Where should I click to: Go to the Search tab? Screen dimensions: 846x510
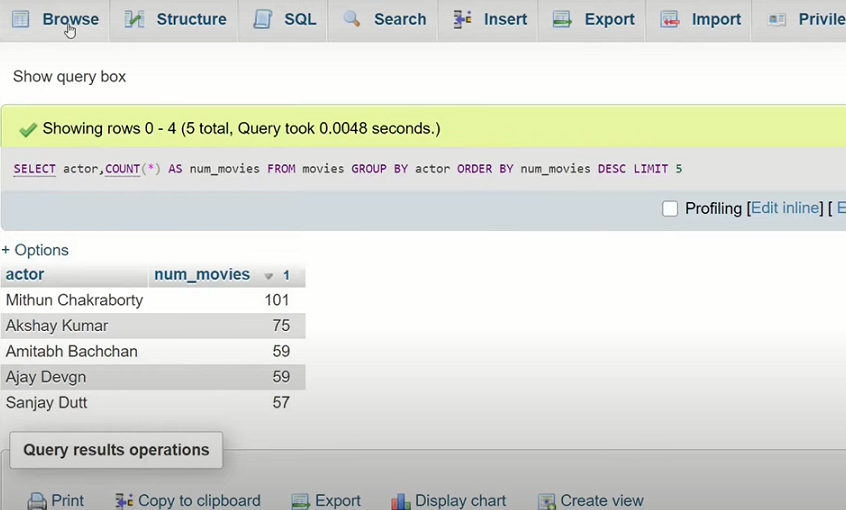pos(383,19)
